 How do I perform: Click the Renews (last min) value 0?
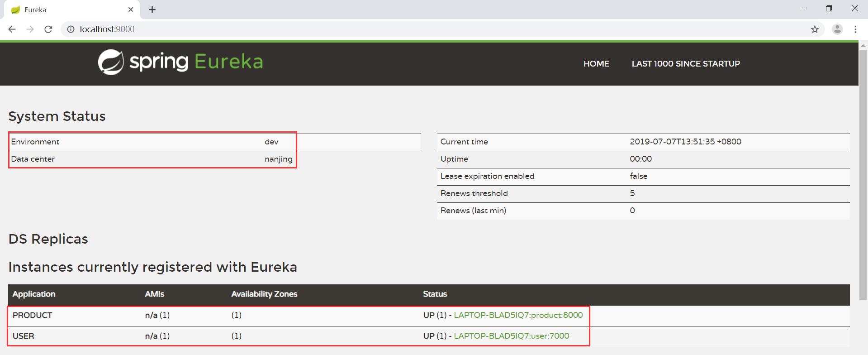click(632, 211)
